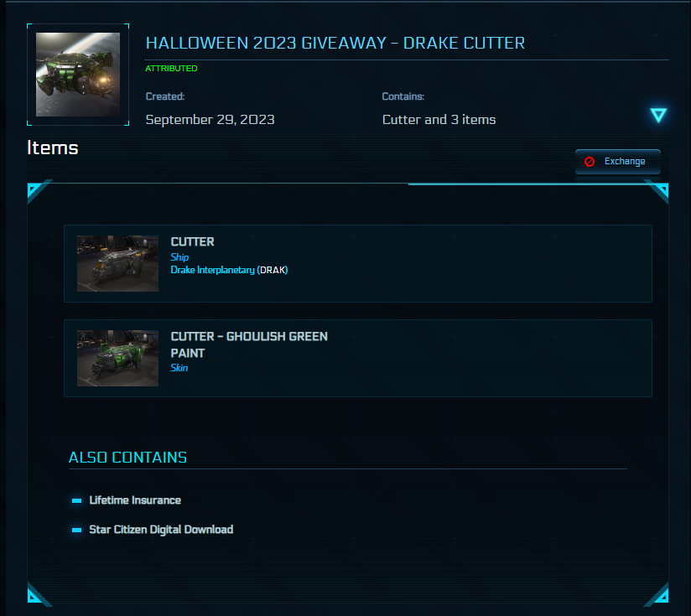Click the Lifetime Insurance entry
Screen dimensions: 691x616
135,500
